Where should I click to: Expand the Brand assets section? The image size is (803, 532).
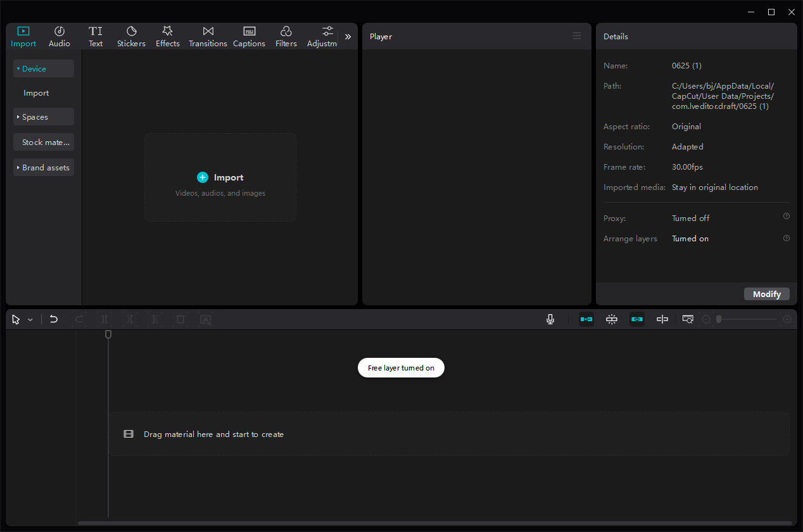(x=44, y=167)
